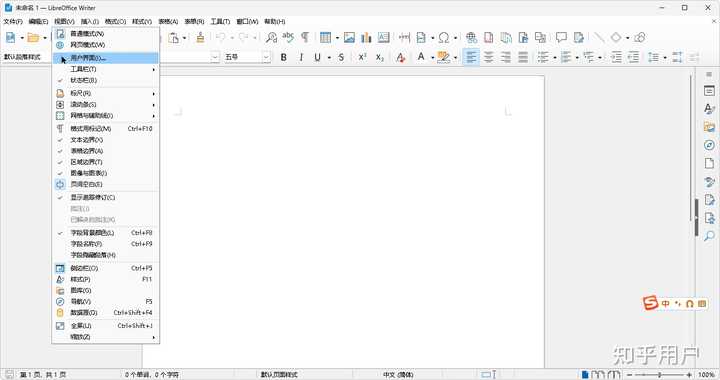Open 文件 (File) menu
Viewport: 720px width, 380px height.
click(13, 22)
